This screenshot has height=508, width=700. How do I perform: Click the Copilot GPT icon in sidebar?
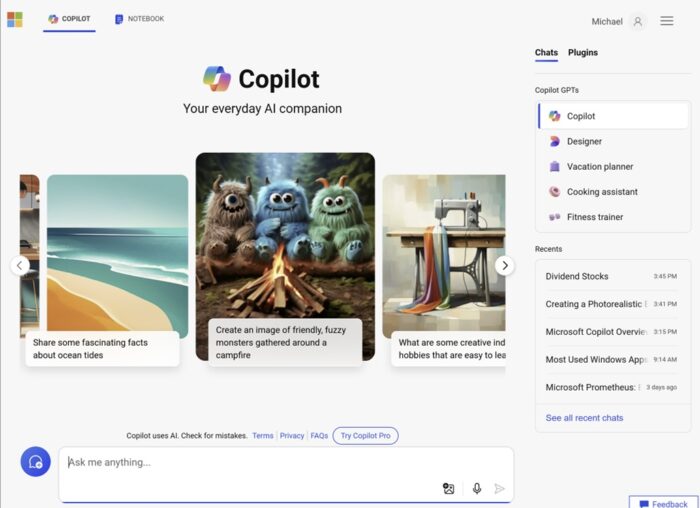554,116
